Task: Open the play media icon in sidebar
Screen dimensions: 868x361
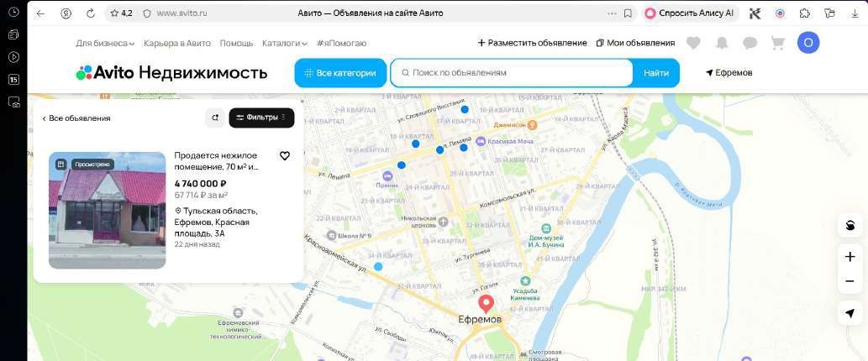Action: point(13,57)
